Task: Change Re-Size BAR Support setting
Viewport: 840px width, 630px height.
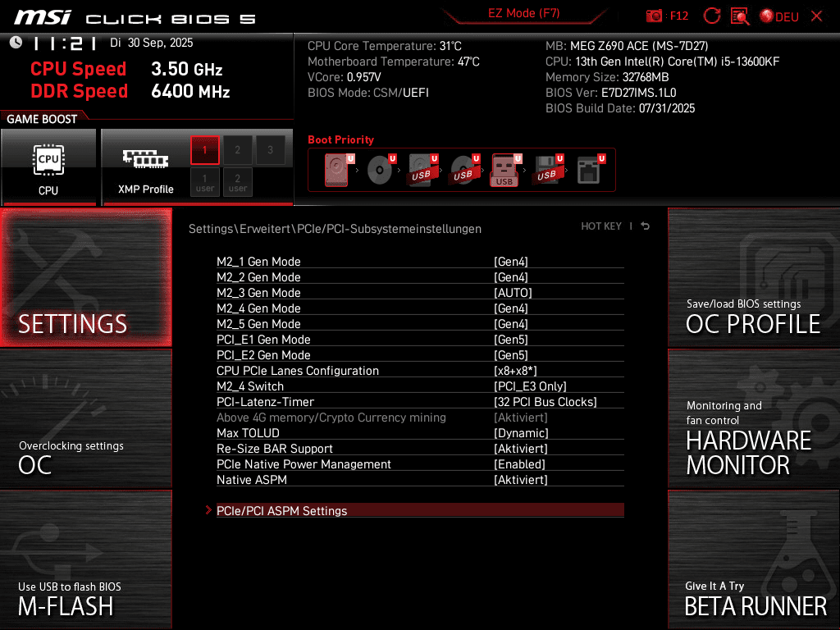Action: pyautogui.click(x=420, y=448)
